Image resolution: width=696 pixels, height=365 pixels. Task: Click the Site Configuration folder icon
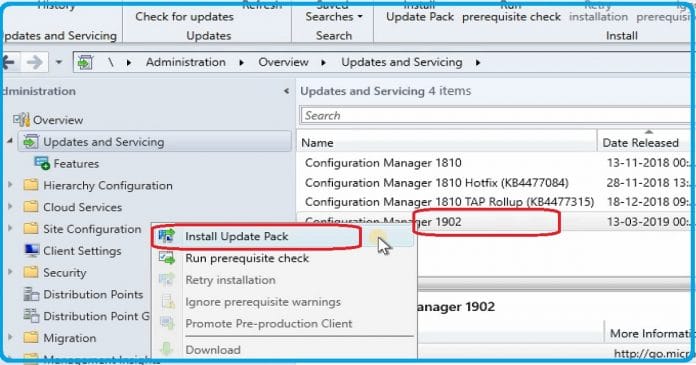pos(30,229)
